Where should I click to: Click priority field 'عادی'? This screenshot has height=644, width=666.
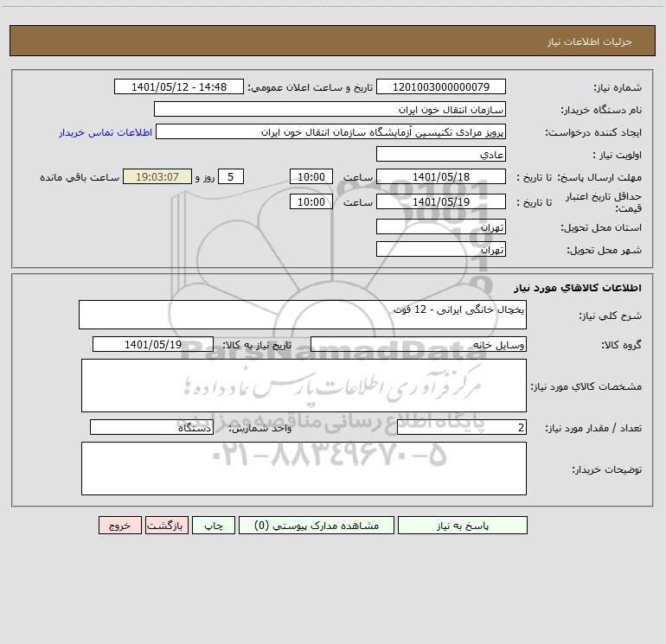pos(441,154)
